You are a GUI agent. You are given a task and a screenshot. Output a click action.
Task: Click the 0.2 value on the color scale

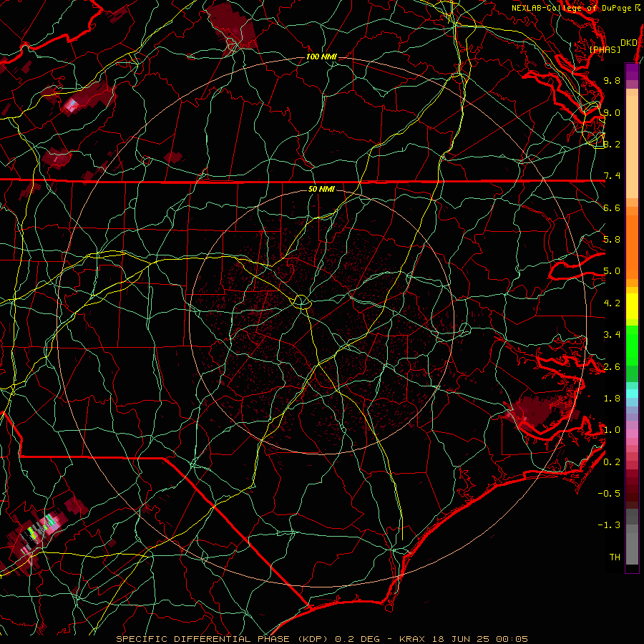pos(612,462)
